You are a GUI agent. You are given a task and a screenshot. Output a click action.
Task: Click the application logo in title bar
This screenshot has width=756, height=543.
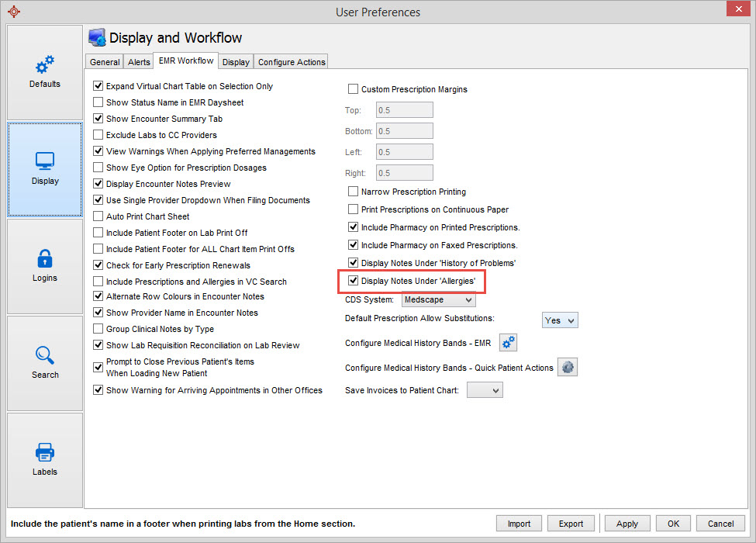pyautogui.click(x=13, y=12)
